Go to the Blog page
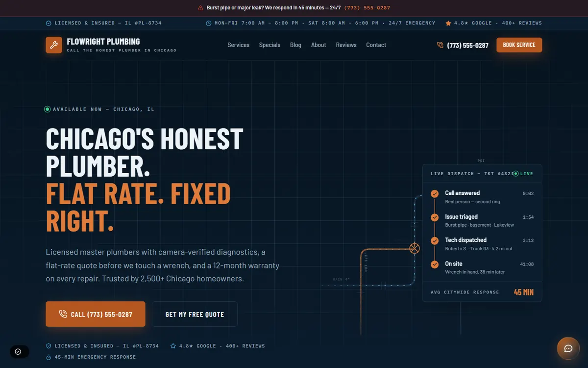The height and width of the screenshot is (368, 588). tap(295, 45)
